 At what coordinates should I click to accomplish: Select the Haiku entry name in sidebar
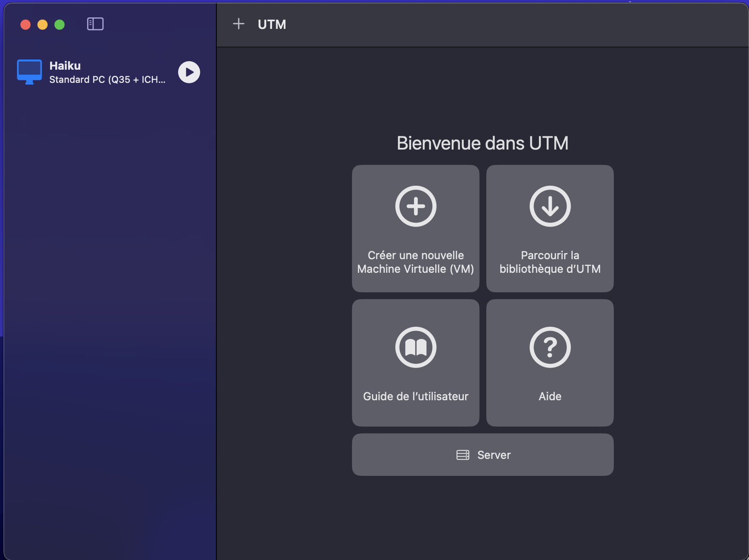(x=65, y=66)
